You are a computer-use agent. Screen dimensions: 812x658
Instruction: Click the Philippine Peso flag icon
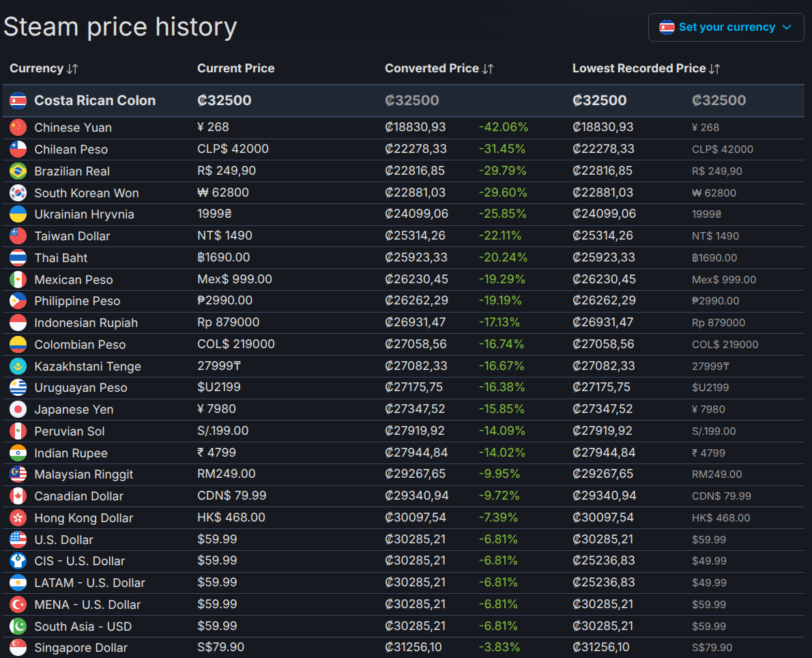(x=18, y=301)
